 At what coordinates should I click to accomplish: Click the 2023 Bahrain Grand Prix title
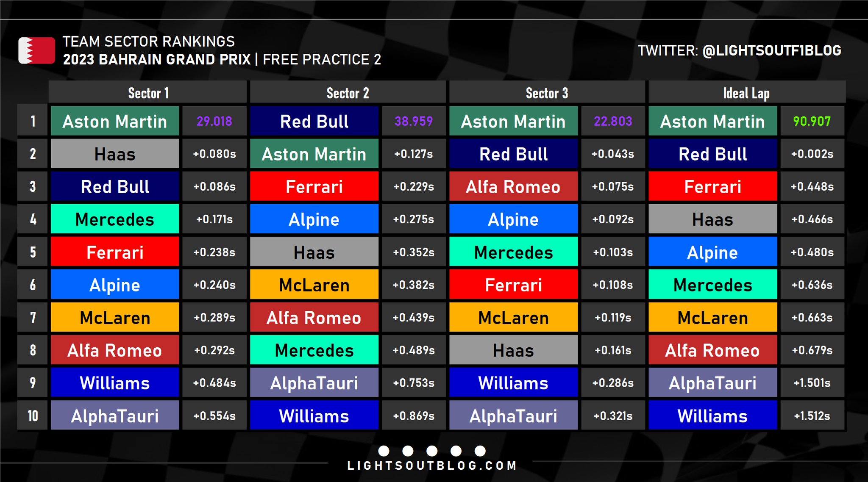click(157, 59)
